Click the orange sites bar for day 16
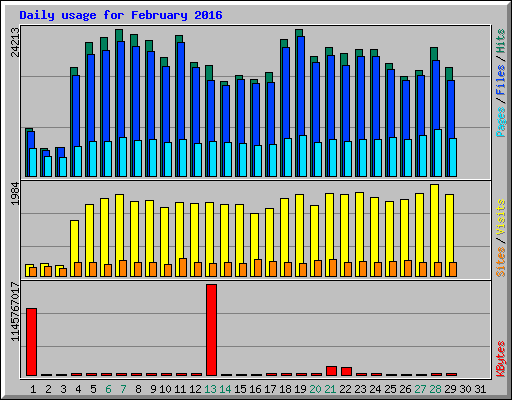The image size is (512, 400). [x=258, y=268]
